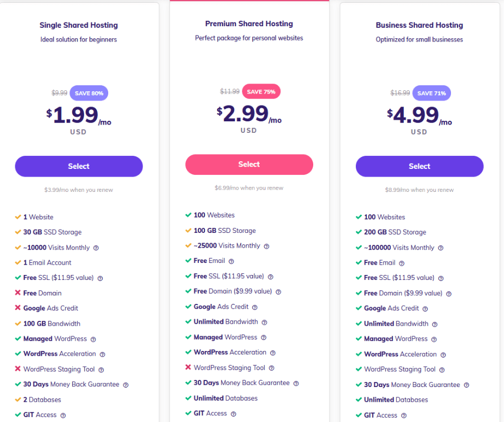Select the Business Shared Hosting plan
This screenshot has width=504, height=422.
pos(419,166)
